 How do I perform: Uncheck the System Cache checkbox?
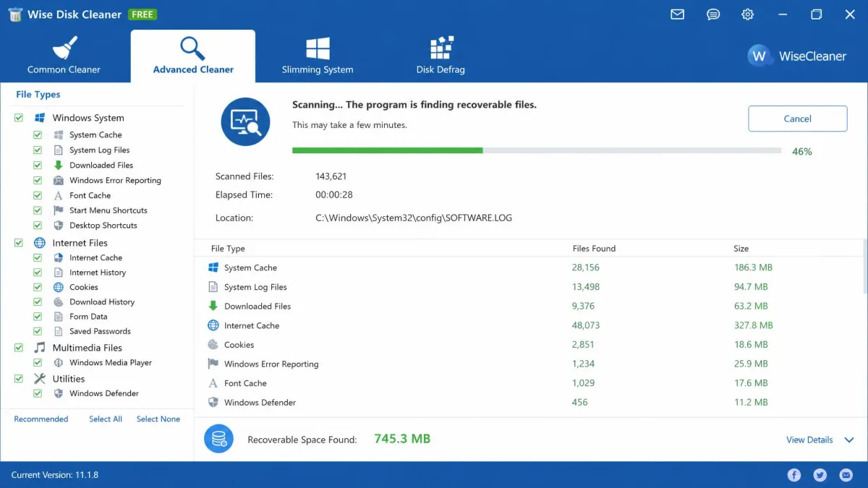[x=38, y=134]
